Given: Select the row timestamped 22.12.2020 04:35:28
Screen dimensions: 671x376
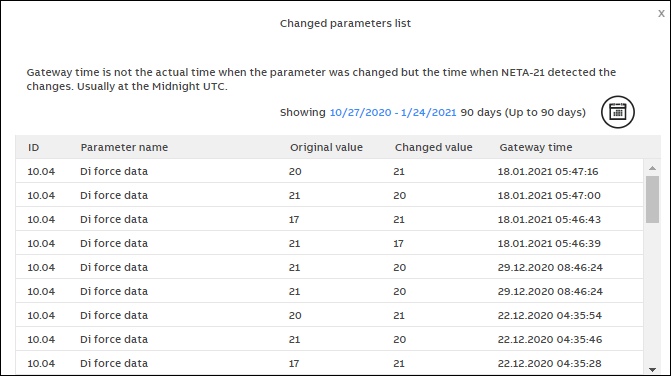Looking at the screenshot, I should click(x=330, y=363).
